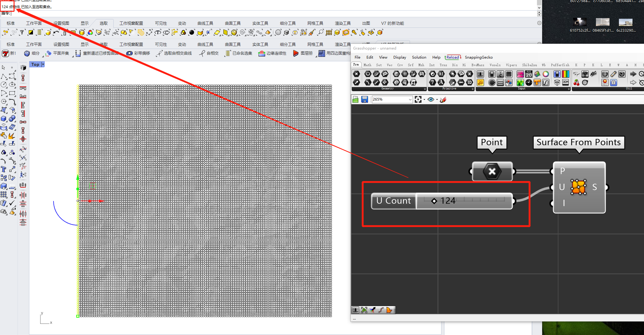
Task: Toggle first widget button at canvas bottom-left
Action: coord(356,310)
